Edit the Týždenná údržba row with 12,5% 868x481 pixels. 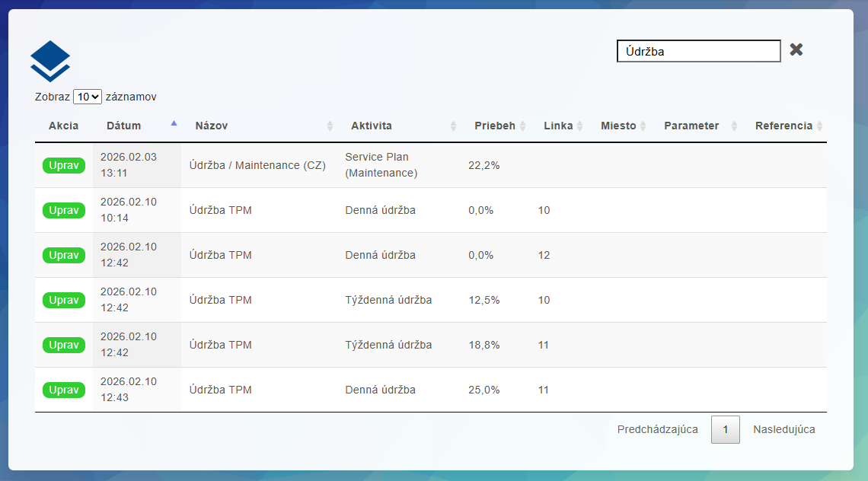coord(64,300)
